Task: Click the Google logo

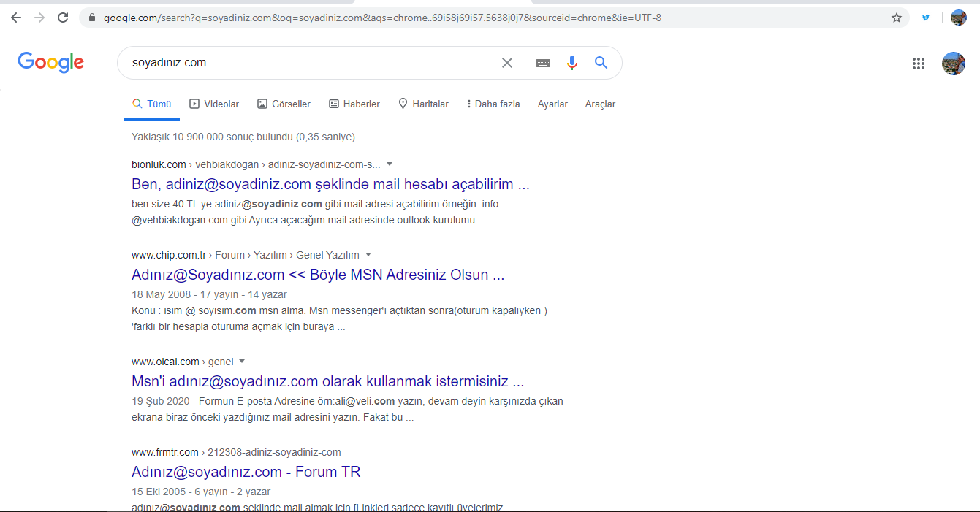Action: coord(51,63)
